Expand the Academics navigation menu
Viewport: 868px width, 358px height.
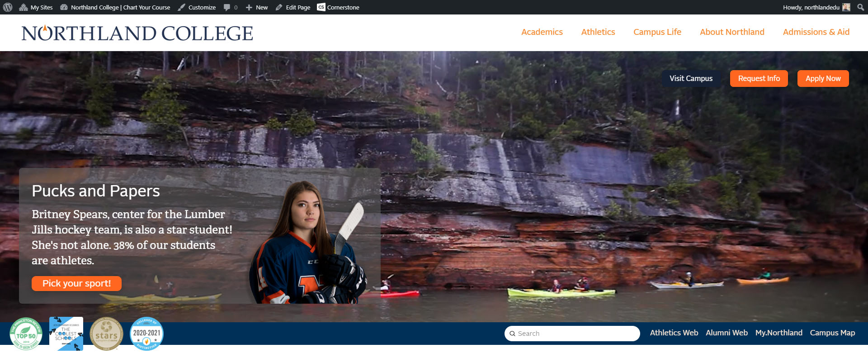[542, 32]
